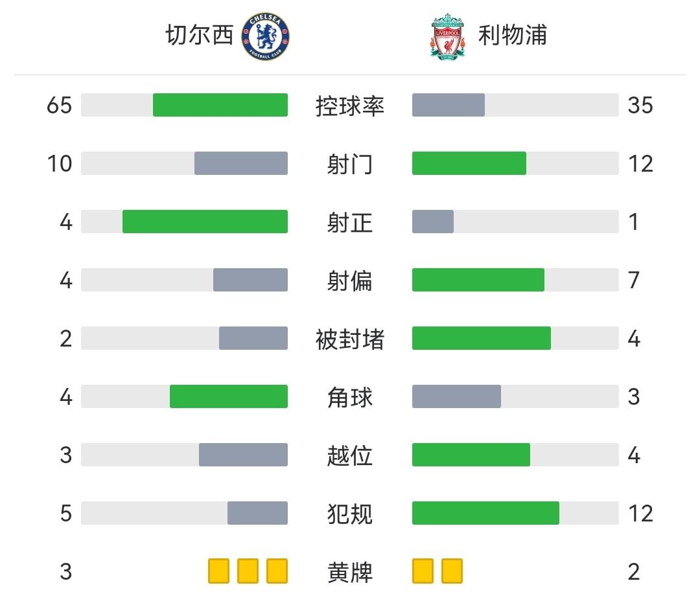Image resolution: width=700 pixels, height=594 pixels.
Task: Click Chelsea's green 控球率 possession bar
Action: click(220, 105)
